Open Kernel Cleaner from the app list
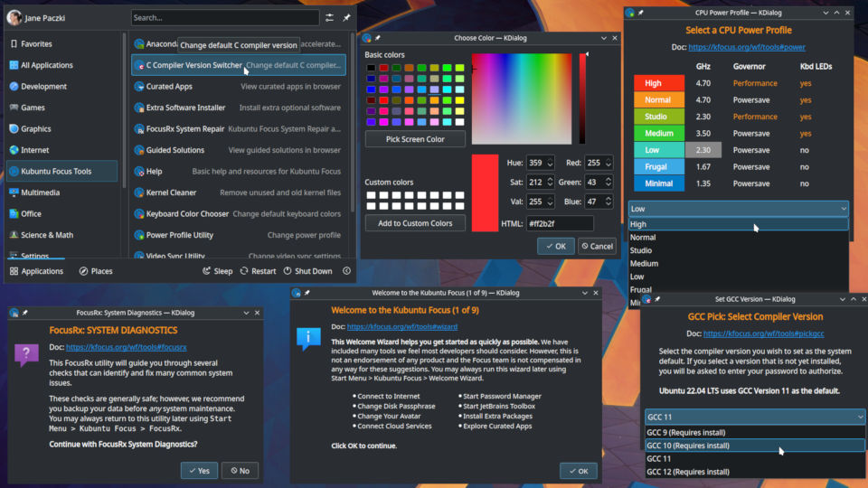The height and width of the screenshot is (488, 868). pos(171,192)
